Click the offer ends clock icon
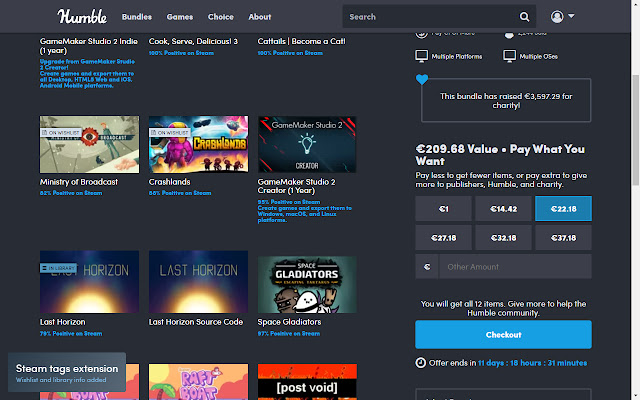The height and width of the screenshot is (400, 640). coord(420,362)
